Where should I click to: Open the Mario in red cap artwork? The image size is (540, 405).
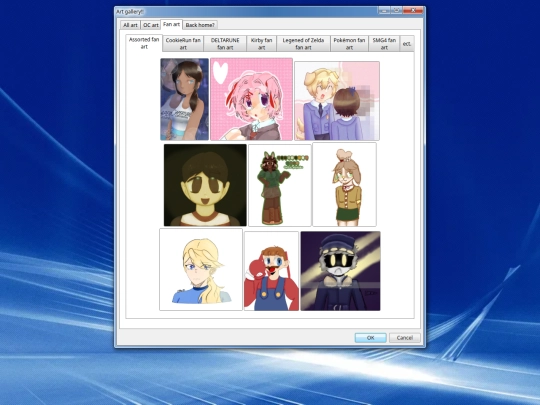(271, 271)
